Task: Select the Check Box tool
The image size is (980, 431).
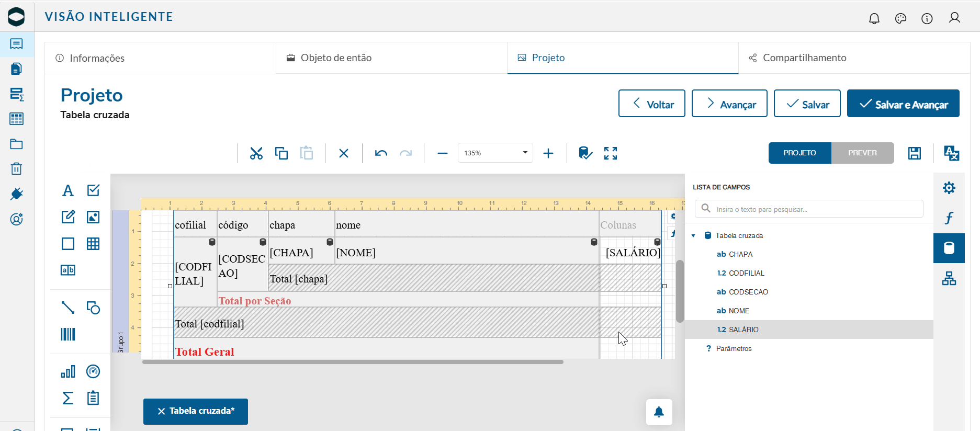Action: pyautogui.click(x=93, y=190)
